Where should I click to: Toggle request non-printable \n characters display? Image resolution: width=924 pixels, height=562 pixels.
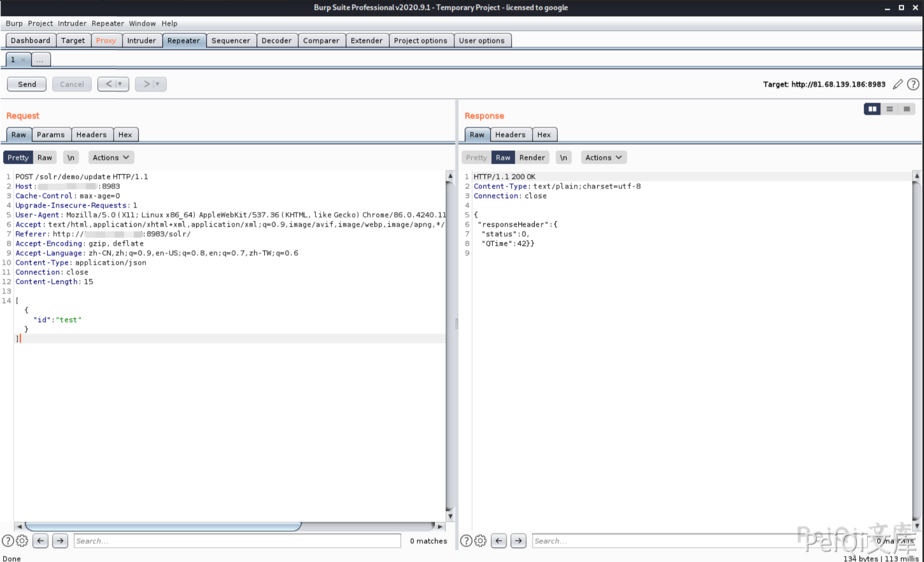point(71,158)
